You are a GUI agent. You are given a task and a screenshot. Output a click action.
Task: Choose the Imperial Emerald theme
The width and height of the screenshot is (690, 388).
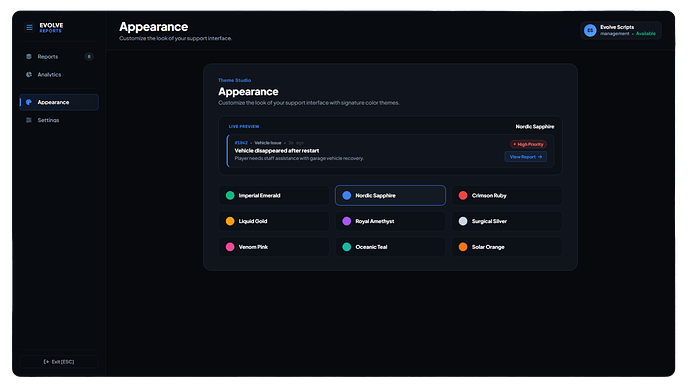click(274, 195)
